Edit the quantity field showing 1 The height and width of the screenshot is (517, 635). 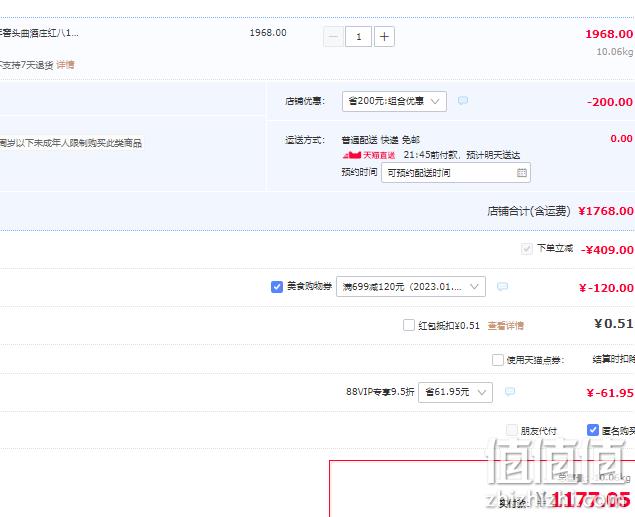[358, 37]
